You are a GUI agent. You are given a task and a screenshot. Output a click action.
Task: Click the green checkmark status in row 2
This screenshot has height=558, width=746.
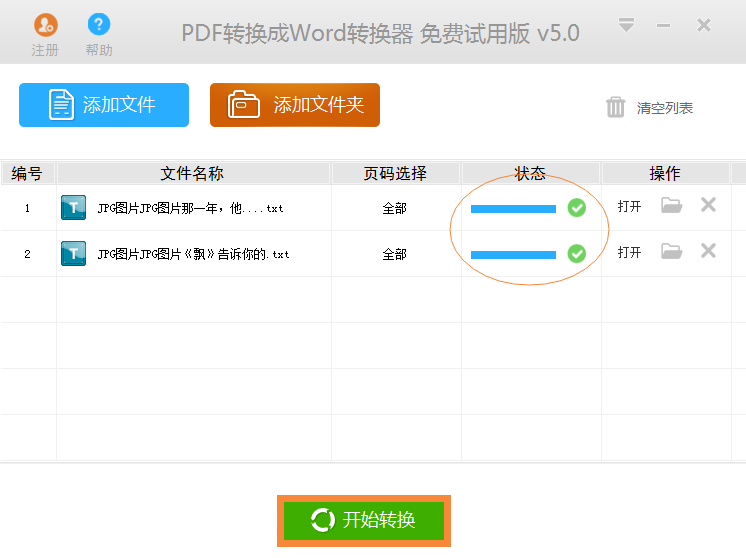click(x=577, y=254)
